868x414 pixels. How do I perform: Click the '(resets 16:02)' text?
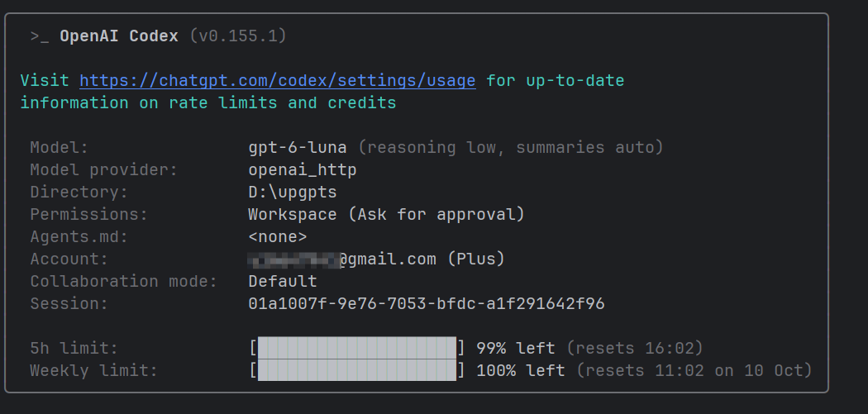[x=634, y=348]
